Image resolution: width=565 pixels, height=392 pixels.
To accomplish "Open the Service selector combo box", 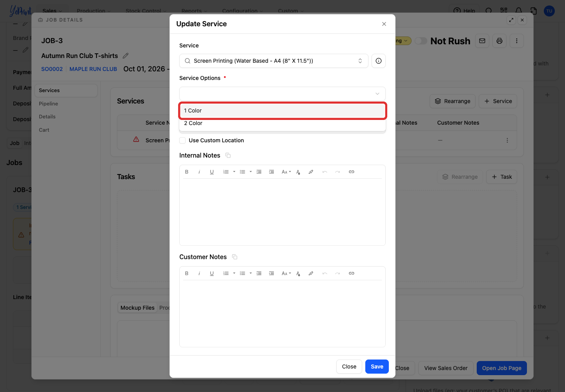I will tap(274, 61).
